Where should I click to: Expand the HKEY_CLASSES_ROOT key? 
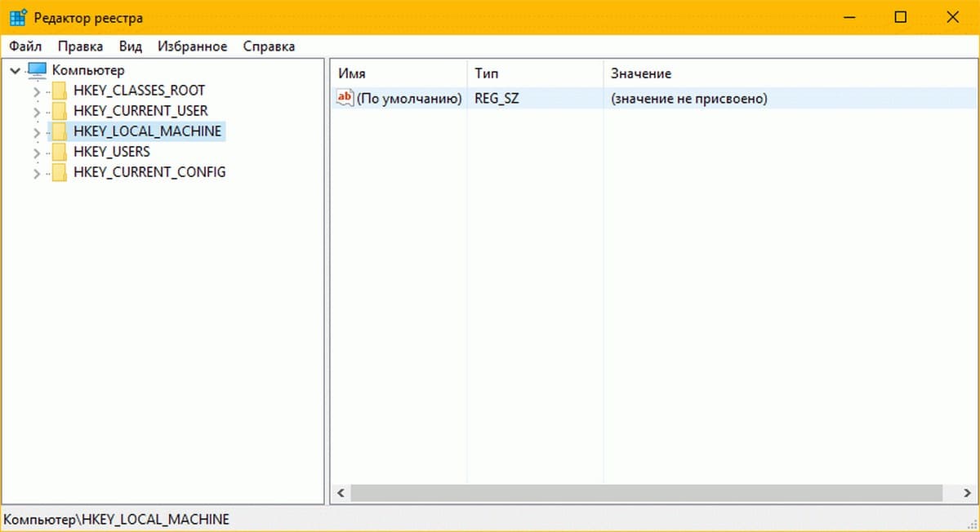36,91
